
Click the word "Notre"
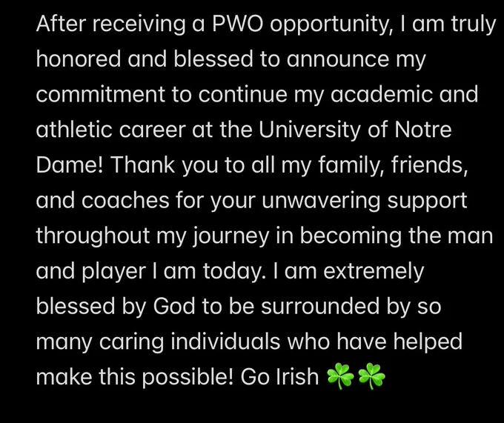tap(423, 130)
